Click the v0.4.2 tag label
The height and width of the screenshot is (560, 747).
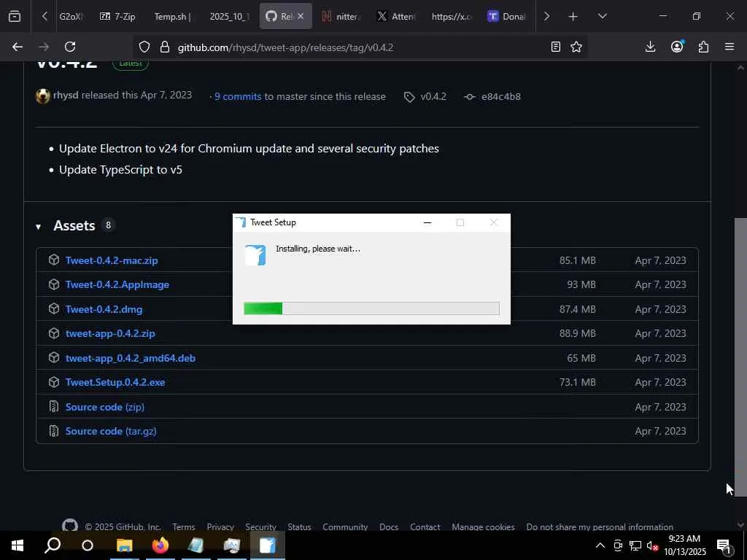433,96
